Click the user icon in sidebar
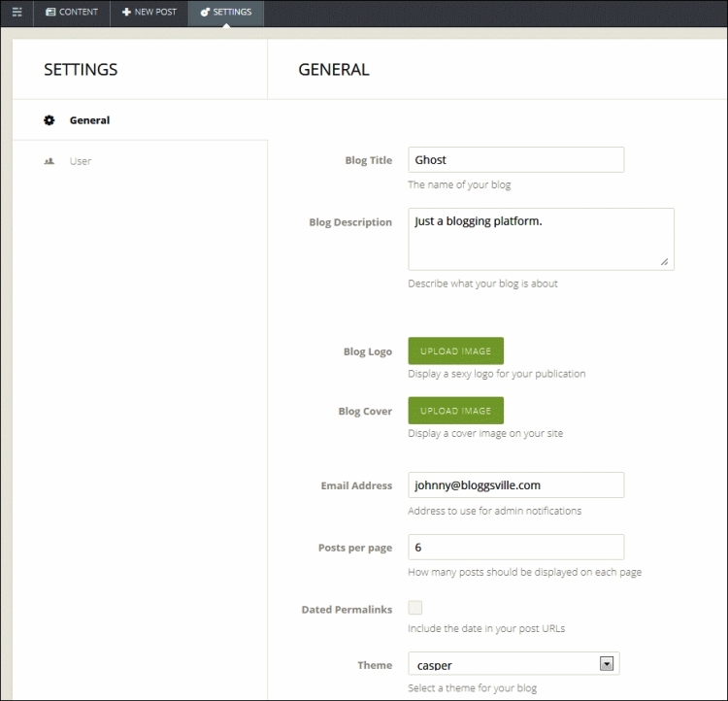The width and height of the screenshot is (728, 701). (50, 161)
